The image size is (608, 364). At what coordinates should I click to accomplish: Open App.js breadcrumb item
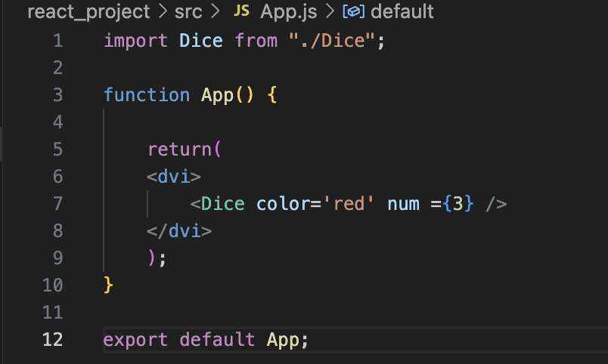[288, 12]
